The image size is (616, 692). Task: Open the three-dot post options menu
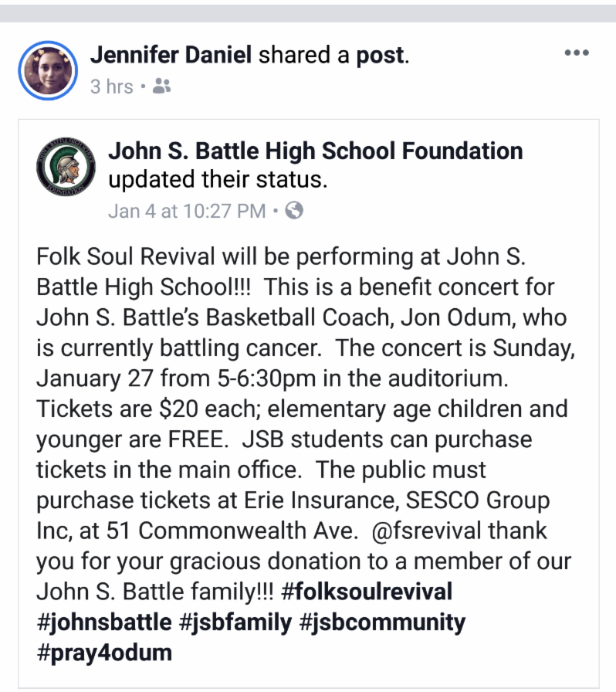coord(576,53)
